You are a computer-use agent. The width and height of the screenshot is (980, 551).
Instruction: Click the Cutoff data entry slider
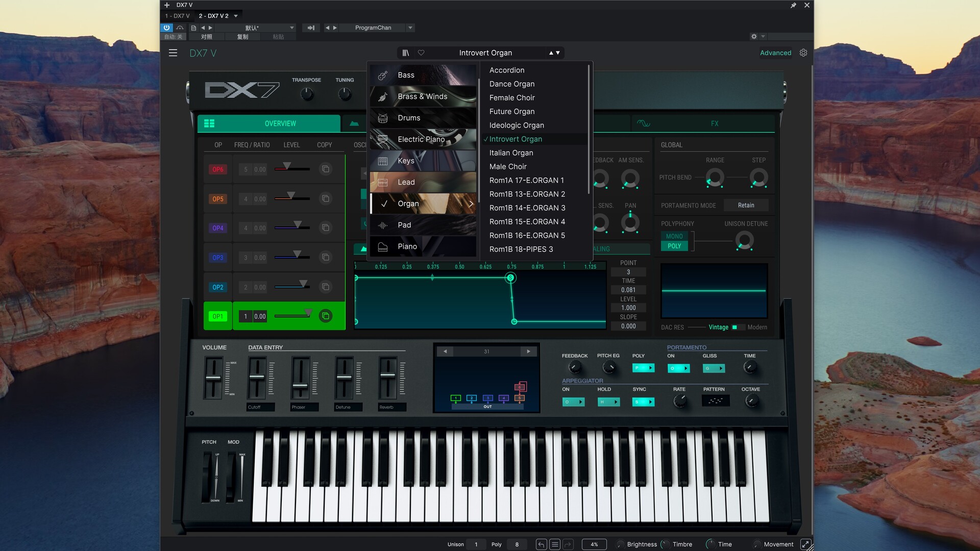257,377
